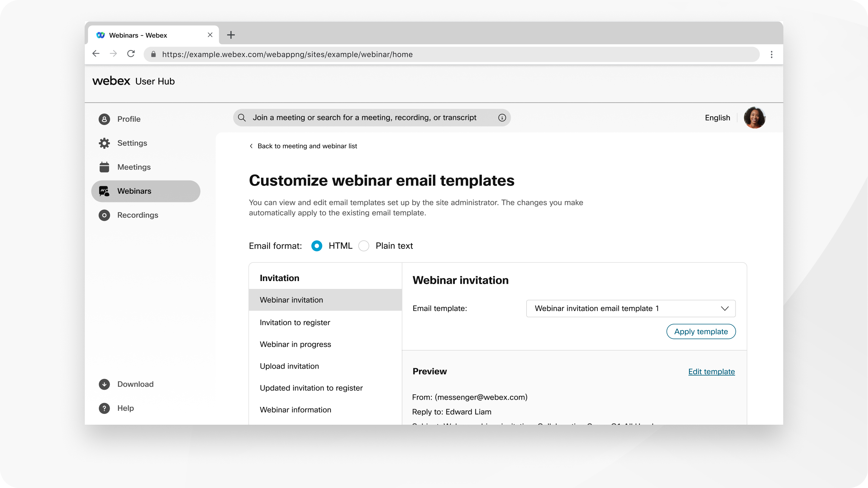
Task: Click the Edit template link
Action: coord(711,371)
